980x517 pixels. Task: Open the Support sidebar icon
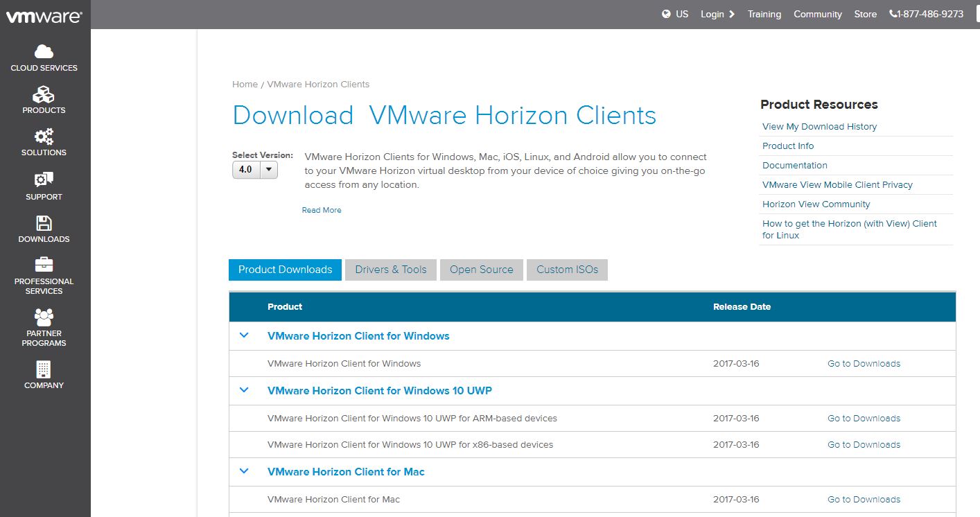44,180
